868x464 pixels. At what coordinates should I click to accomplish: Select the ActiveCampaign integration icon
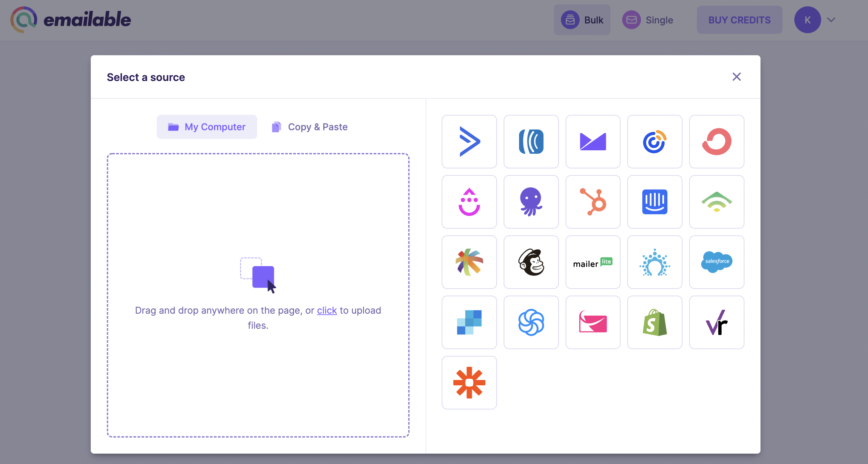[x=469, y=142]
